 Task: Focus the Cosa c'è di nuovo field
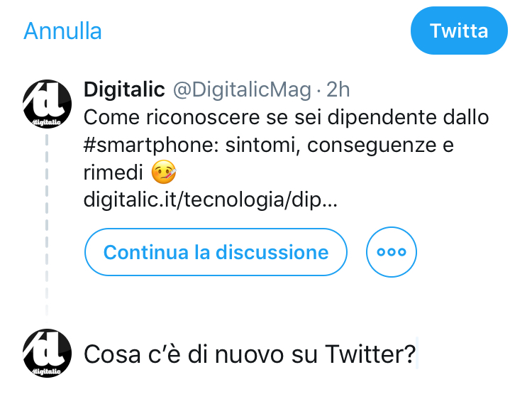(250, 354)
